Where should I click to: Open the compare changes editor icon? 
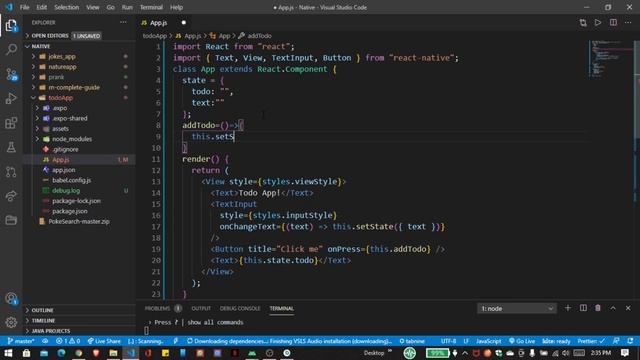click(x=583, y=22)
